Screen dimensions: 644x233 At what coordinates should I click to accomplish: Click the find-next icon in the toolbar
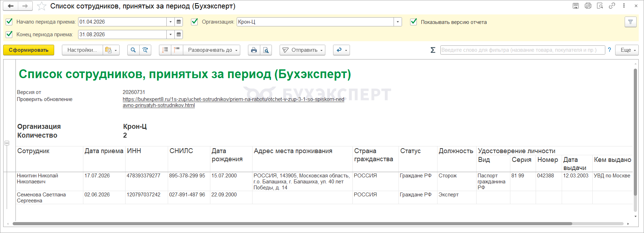(145, 50)
